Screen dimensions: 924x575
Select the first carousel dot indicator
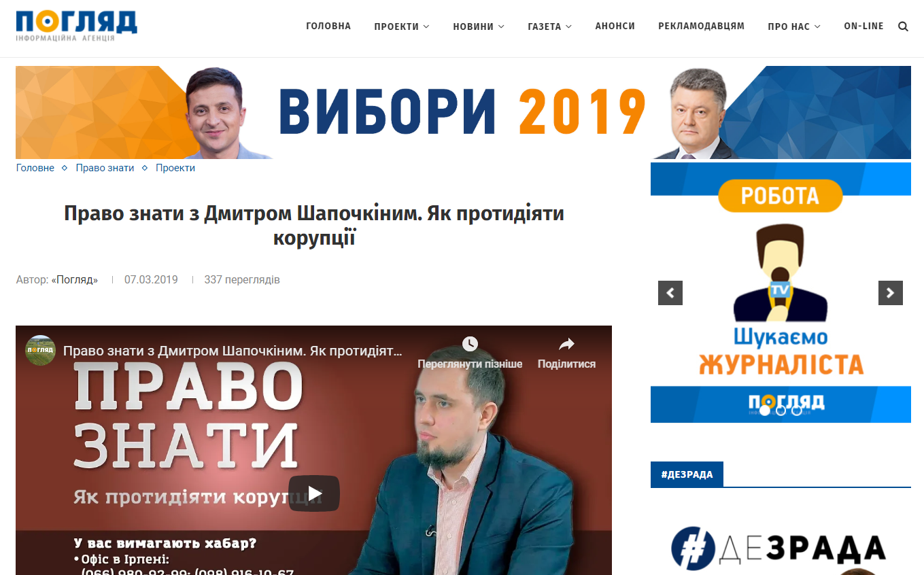click(x=765, y=411)
